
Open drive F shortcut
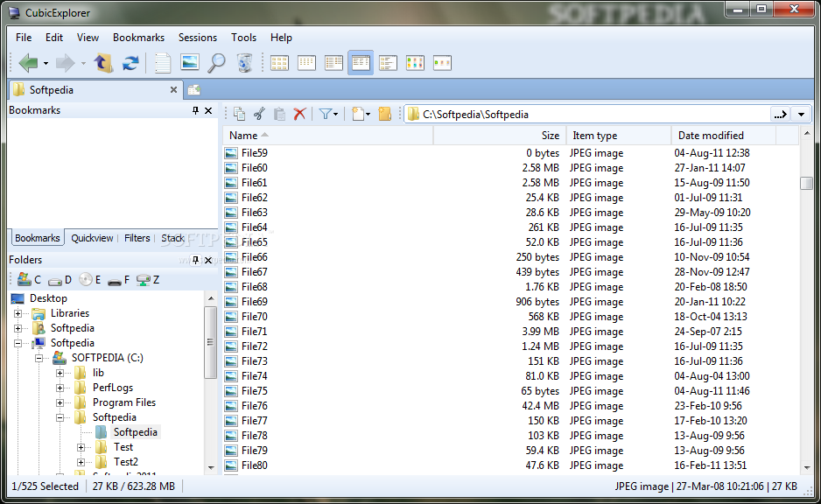click(119, 281)
